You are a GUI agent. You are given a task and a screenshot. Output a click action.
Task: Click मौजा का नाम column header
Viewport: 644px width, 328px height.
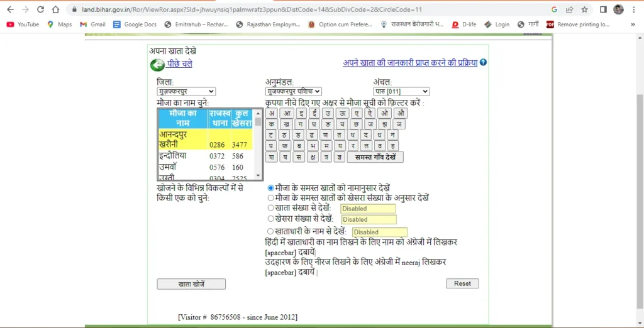[x=183, y=119]
